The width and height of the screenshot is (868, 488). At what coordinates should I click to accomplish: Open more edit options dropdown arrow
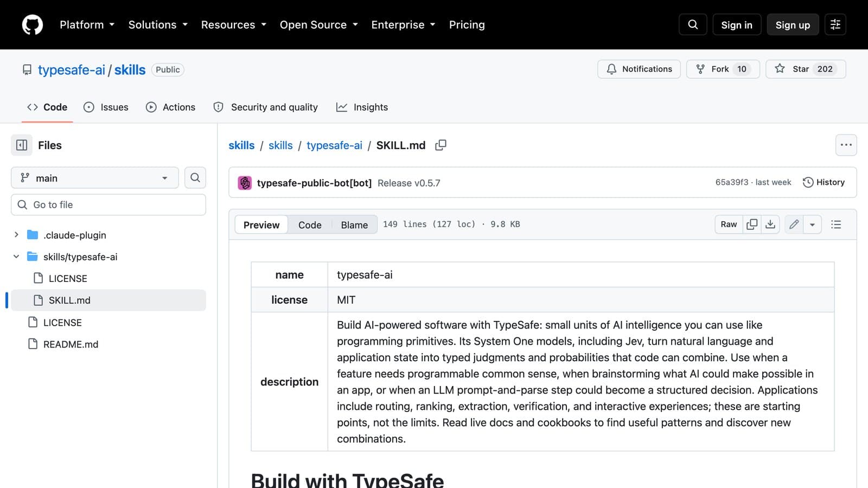pos(812,224)
